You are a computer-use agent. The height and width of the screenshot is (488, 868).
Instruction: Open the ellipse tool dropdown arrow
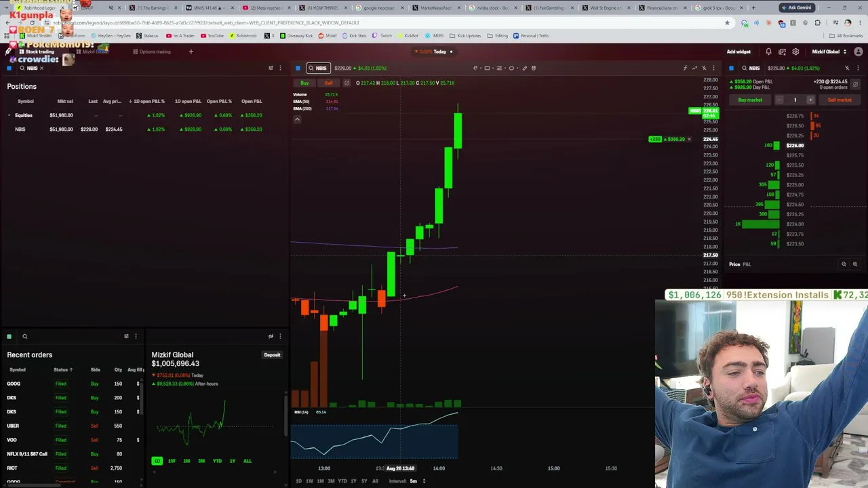[x=517, y=68]
